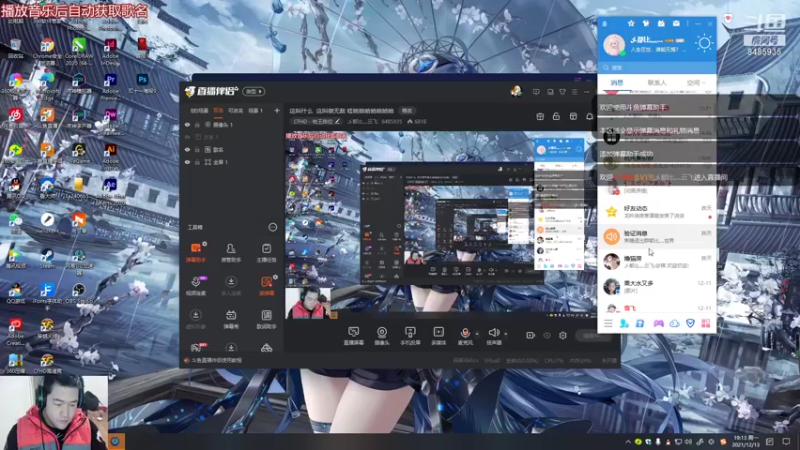Toggle the preview eye icon beside settings gear

coord(547,335)
